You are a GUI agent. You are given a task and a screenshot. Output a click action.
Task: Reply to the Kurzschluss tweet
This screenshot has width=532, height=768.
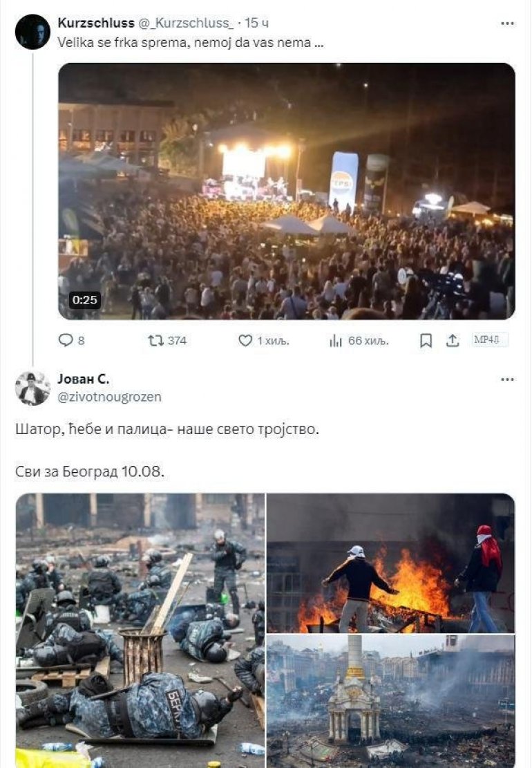[66, 341]
